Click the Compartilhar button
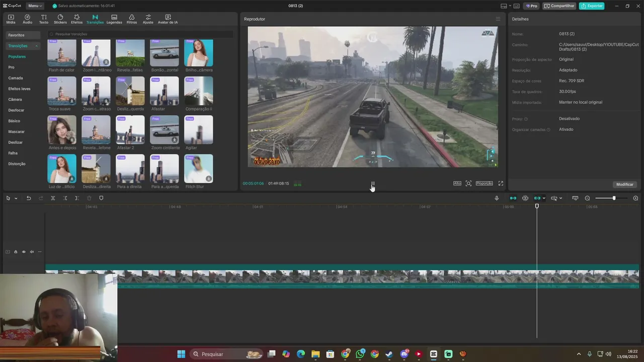 [559, 6]
